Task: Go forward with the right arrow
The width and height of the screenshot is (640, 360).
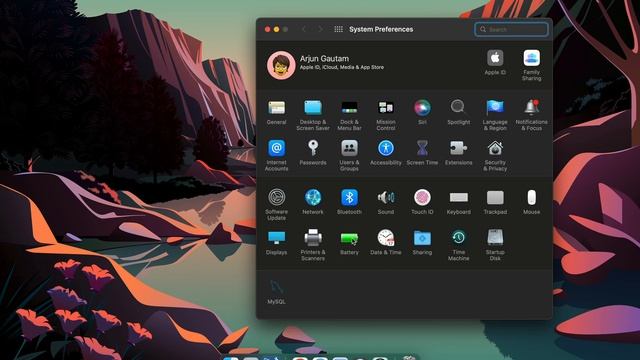Action: pyautogui.click(x=320, y=29)
